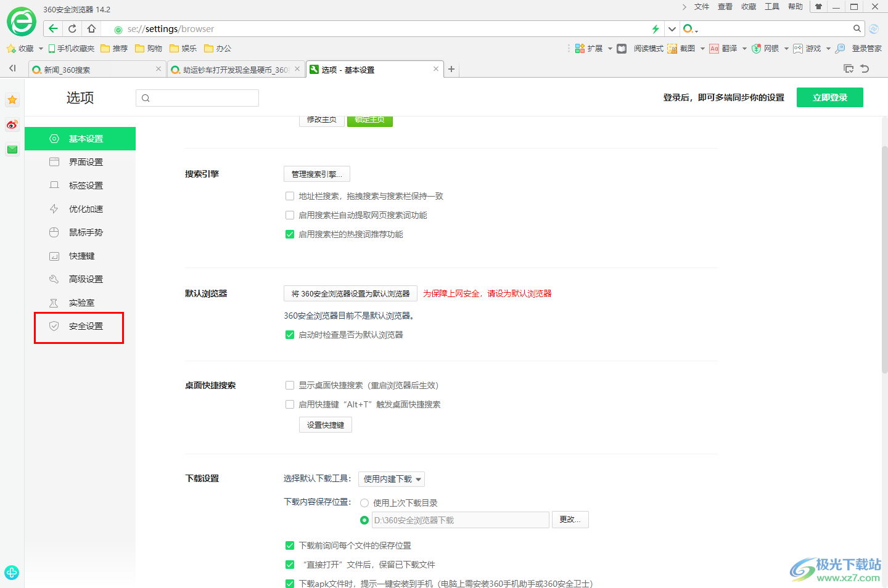Viewport: 888px width, 588px height.
Task: Click the 更改 download path button
Action: tap(570, 520)
